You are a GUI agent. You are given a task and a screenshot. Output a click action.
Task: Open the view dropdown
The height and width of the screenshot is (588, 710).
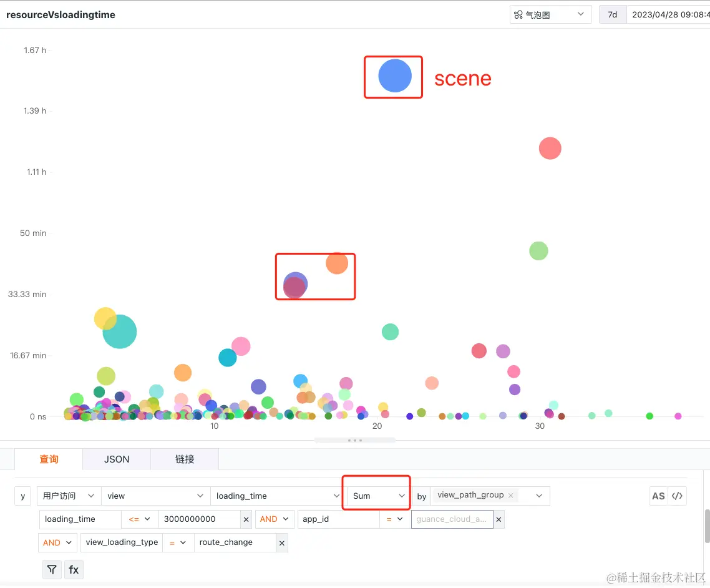tap(155, 496)
